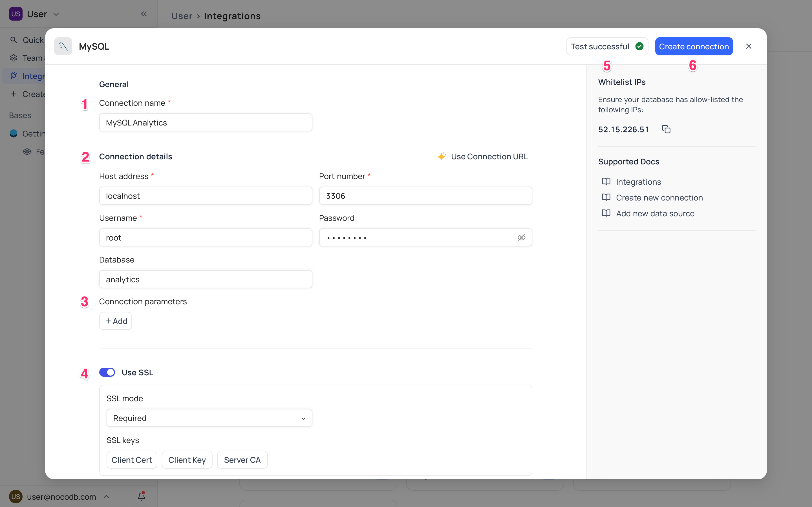Select the Client Cert SSL key option

(131, 460)
